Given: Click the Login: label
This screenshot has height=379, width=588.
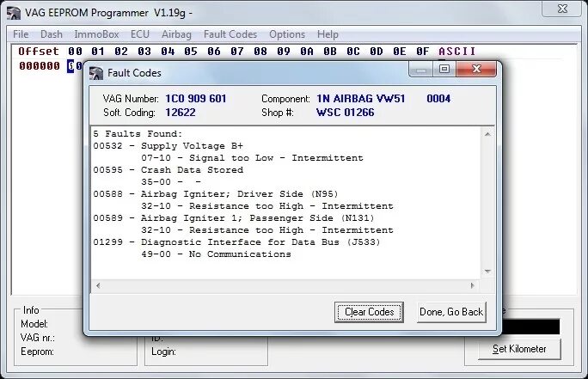Looking at the screenshot, I should coord(163,351).
